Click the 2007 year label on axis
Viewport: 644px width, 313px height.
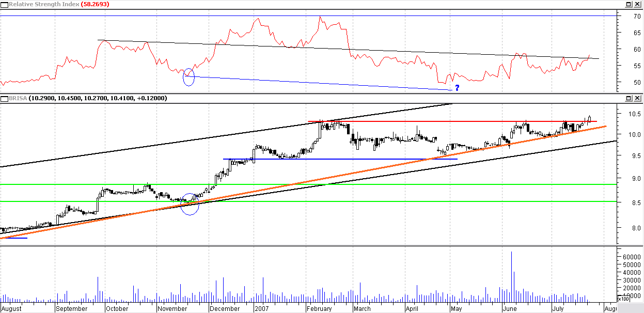click(262, 309)
